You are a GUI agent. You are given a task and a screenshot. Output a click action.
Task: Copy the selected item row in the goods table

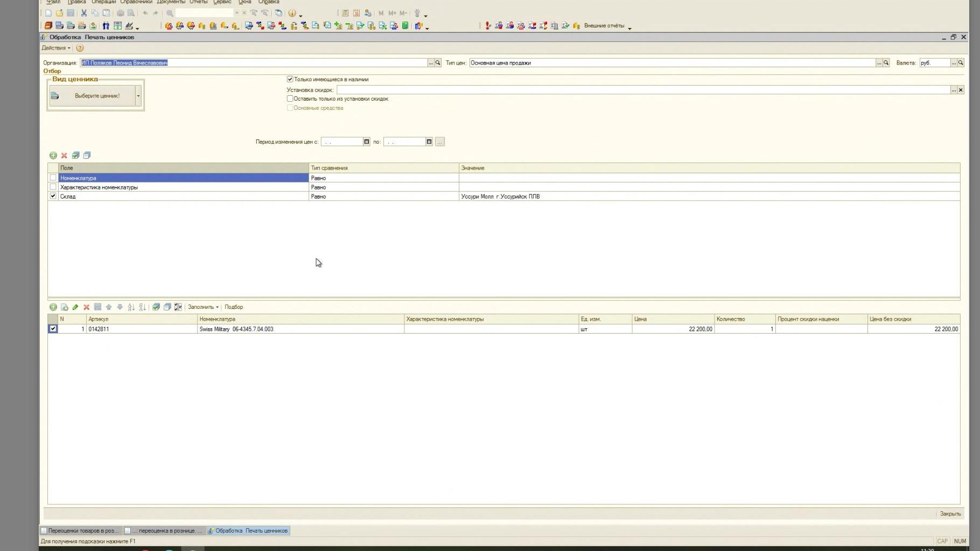tap(64, 307)
